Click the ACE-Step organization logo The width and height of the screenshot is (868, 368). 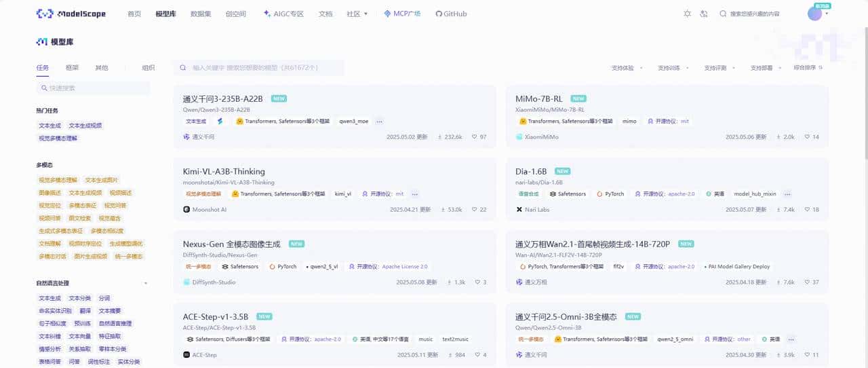click(x=186, y=355)
